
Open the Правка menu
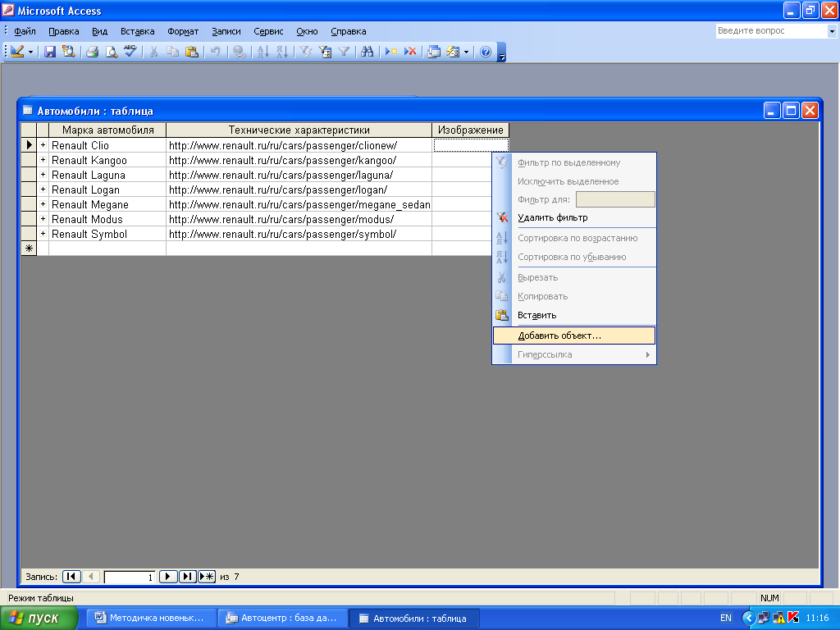click(64, 31)
